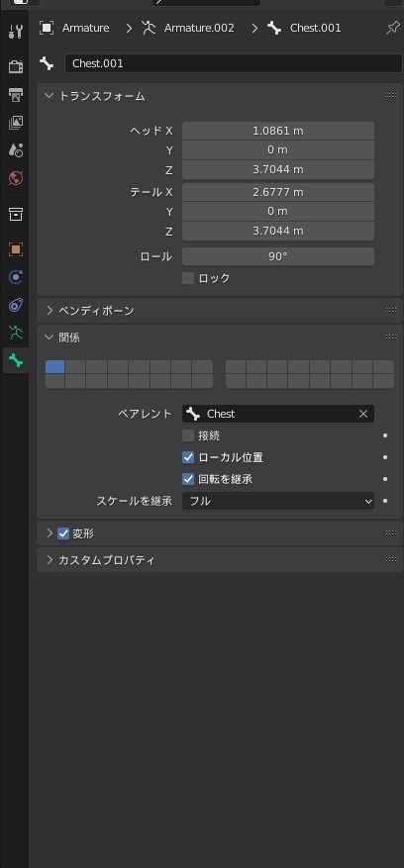Open the Output properties tab
This screenshot has width=404, height=868.
click(16, 95)
